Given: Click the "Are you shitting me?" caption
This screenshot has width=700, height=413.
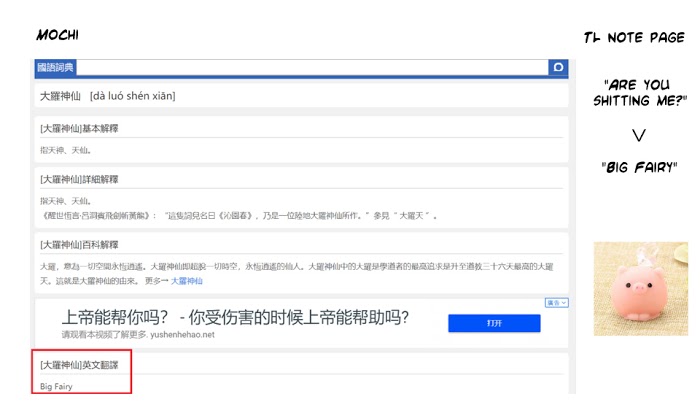Looking at the screenshot, I should [638, 93].
